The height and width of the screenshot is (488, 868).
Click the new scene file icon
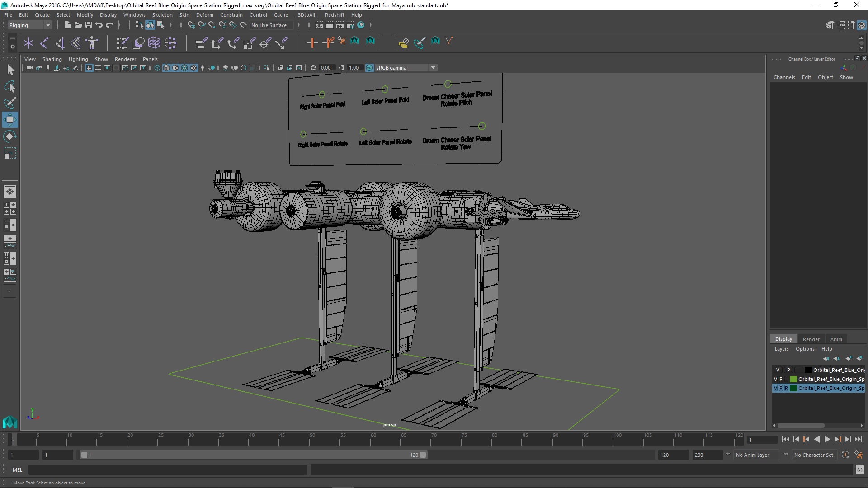coord(67,25)
